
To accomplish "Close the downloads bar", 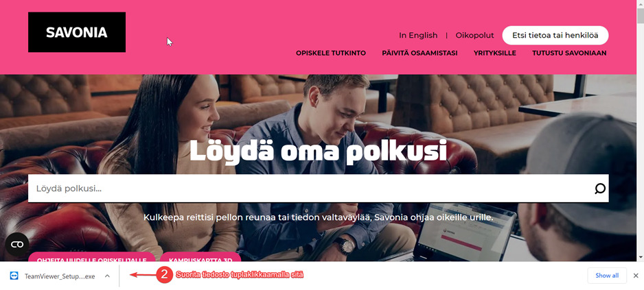I will coord(636,276).
